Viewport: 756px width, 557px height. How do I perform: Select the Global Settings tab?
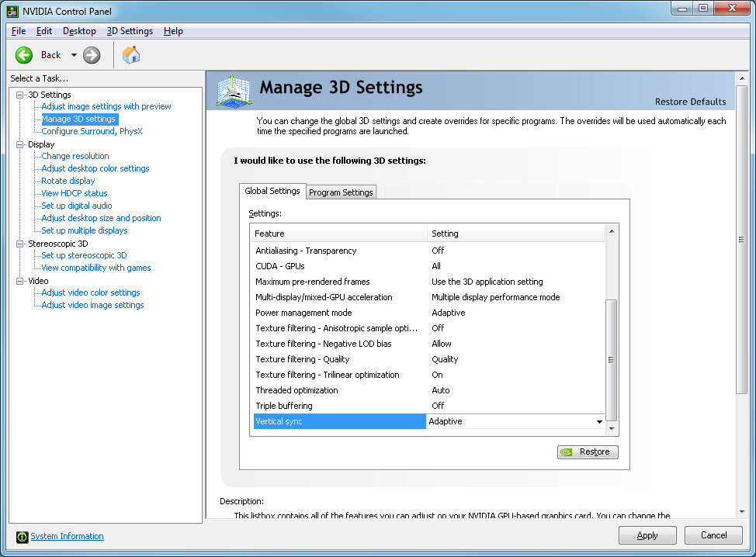[272, 191]
